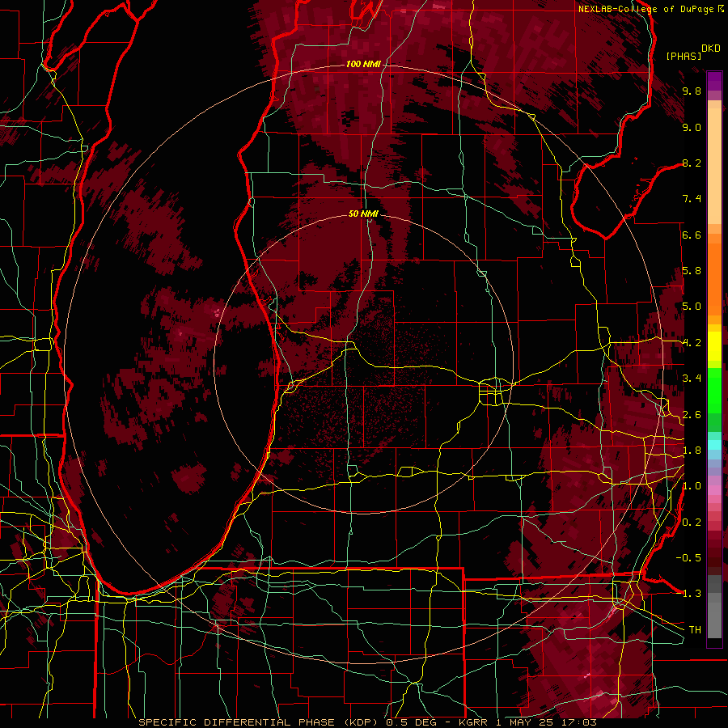Screen dimensions: 728x728
Task: Click the DKD unit label above the scale
Action: 711,49
